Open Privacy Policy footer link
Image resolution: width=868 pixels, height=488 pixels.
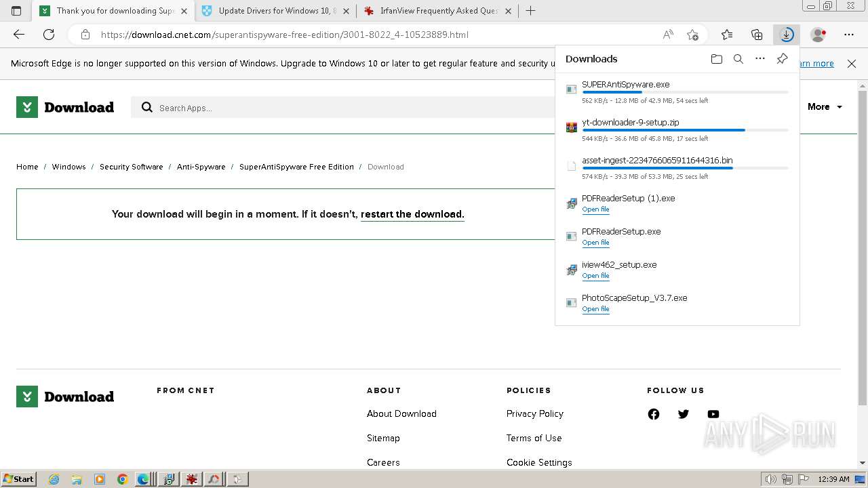(x=535, y=414)
